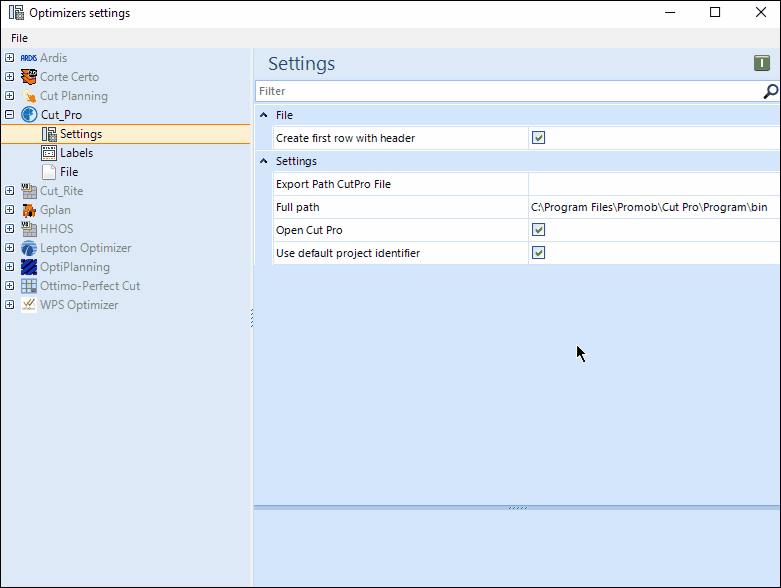Click the vertical splitter between tree and settings
Screen dimensions: 781x588
[252, 318]
